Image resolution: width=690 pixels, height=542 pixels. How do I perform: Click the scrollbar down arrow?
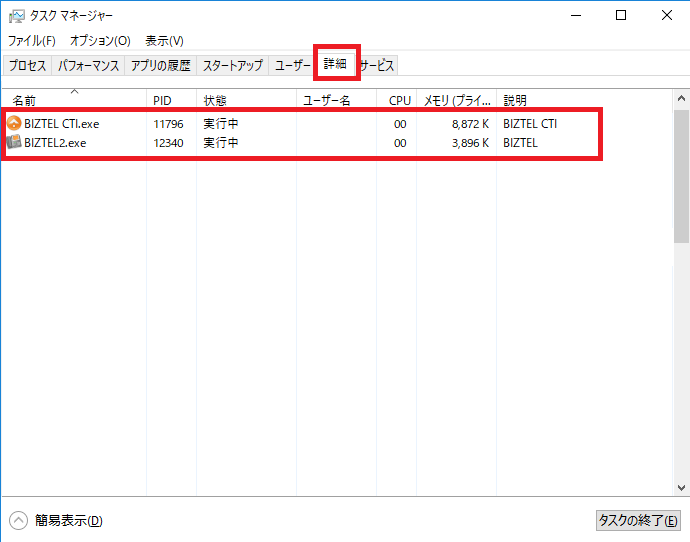[681, 487]
